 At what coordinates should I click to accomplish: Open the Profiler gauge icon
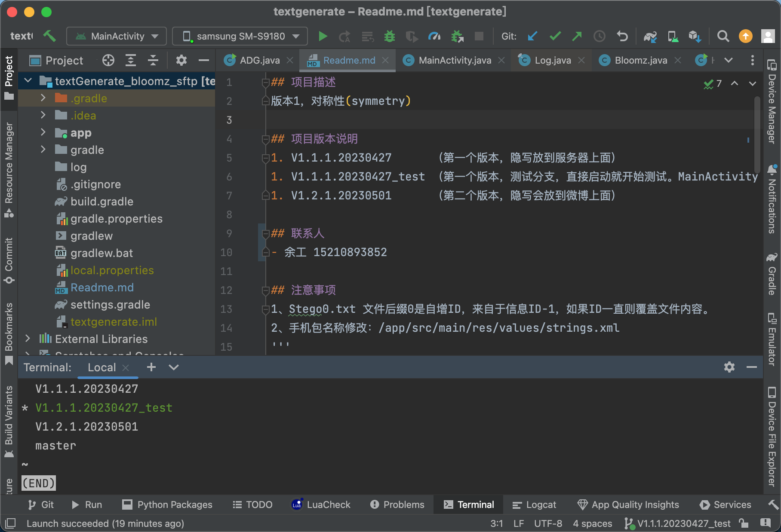[434, 37]
